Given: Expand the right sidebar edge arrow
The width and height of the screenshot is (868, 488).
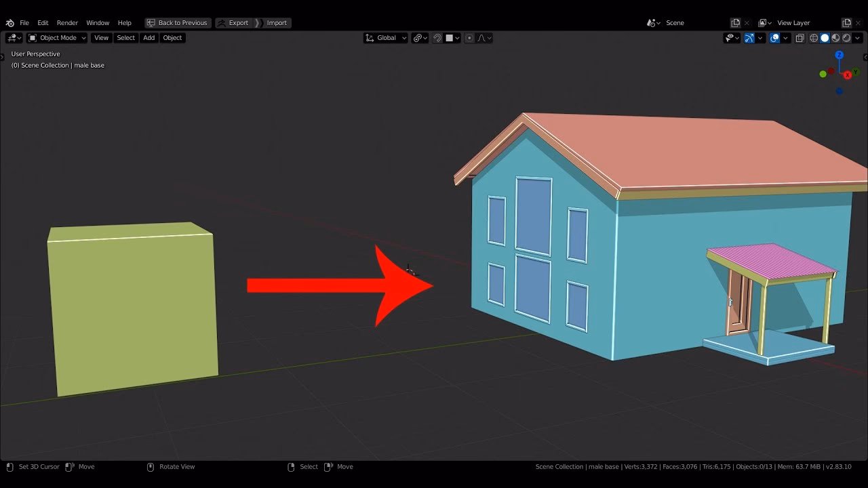Looking at the screenshot, I should tap(865, 56).
